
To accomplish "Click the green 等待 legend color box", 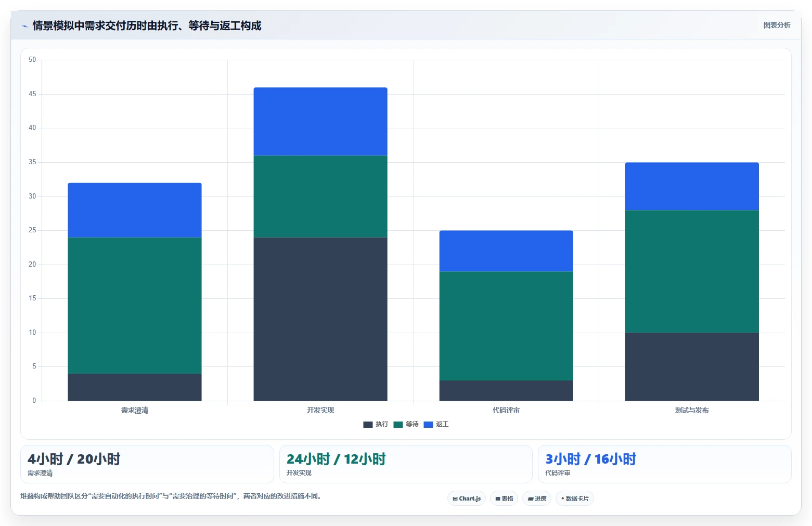I will click(398, 425).
